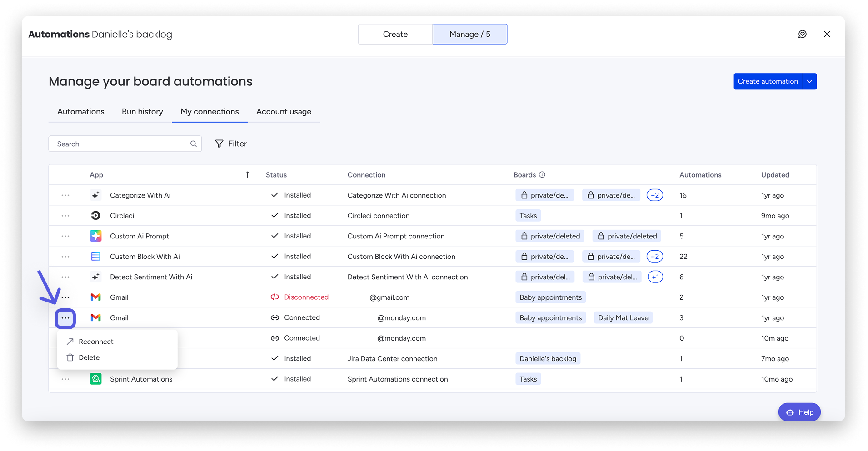
Task: Click the Tasks board tag for Circleci
Action: (528, 216)
